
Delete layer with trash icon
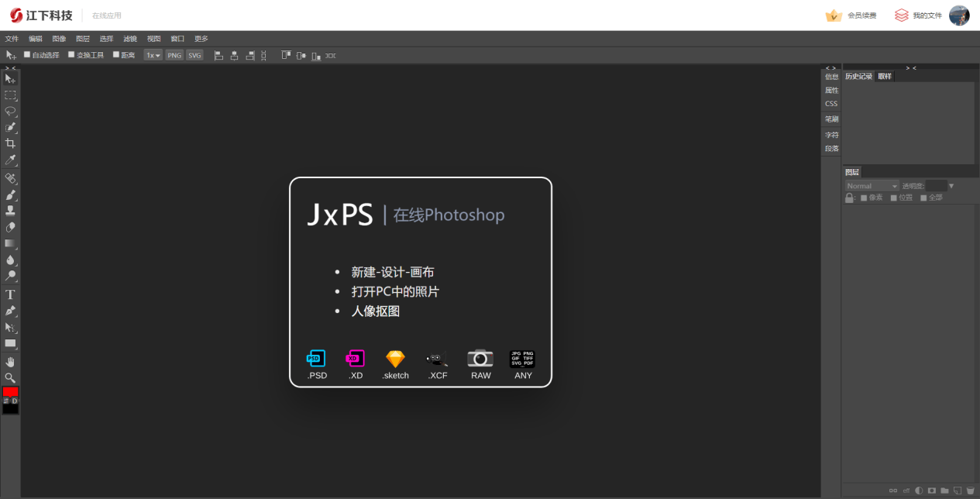[970, 490]
